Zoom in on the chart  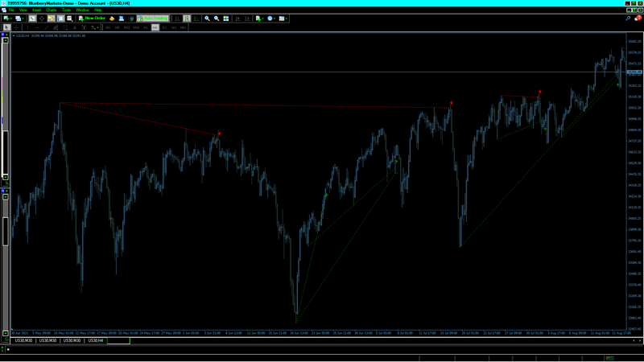pyautogui.click(x=208, y=19)
